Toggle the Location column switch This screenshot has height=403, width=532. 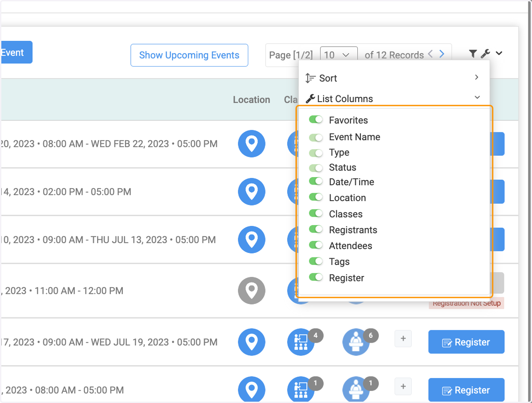tap(316, 197)
